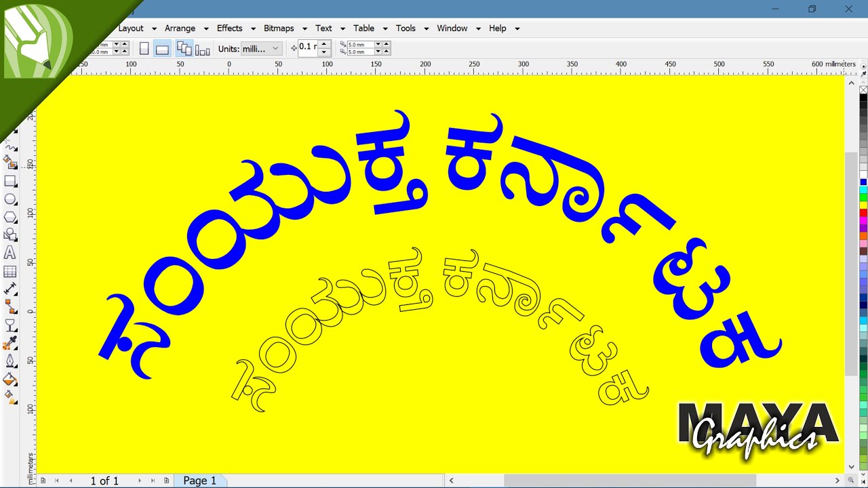Expand the Bitmaps menu arrow

tap(304, 28)
